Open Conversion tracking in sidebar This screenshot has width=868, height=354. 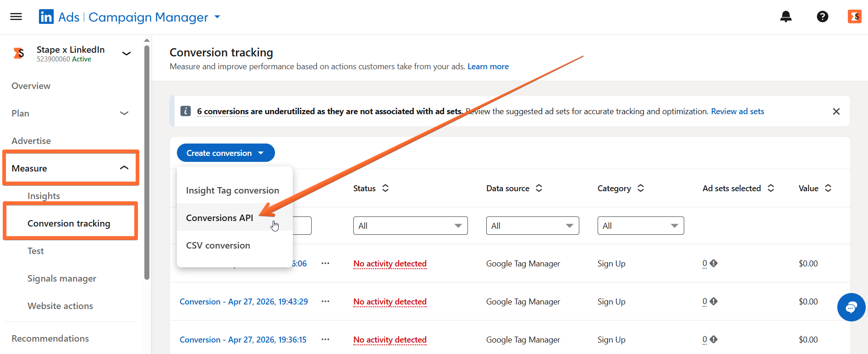click(69, 223)
